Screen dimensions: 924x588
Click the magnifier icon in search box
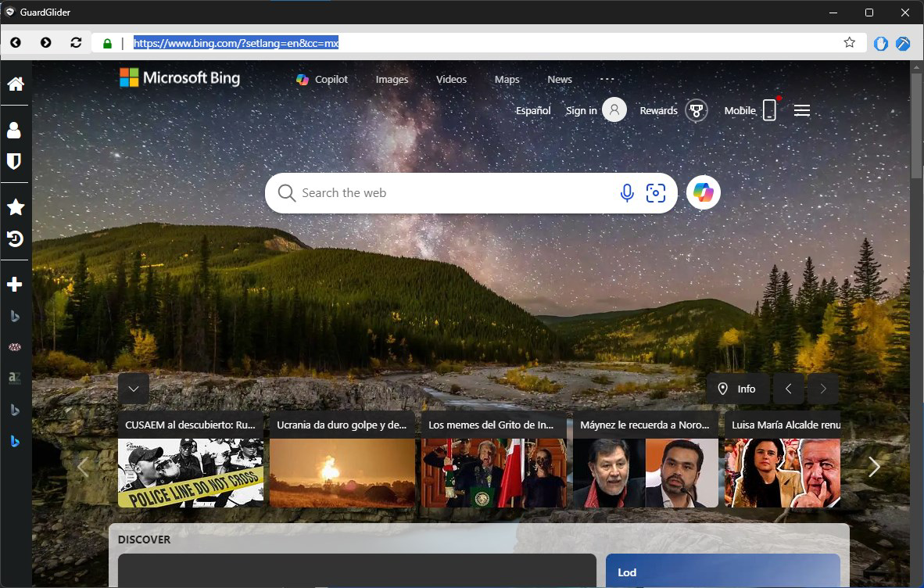coord(286,192)
